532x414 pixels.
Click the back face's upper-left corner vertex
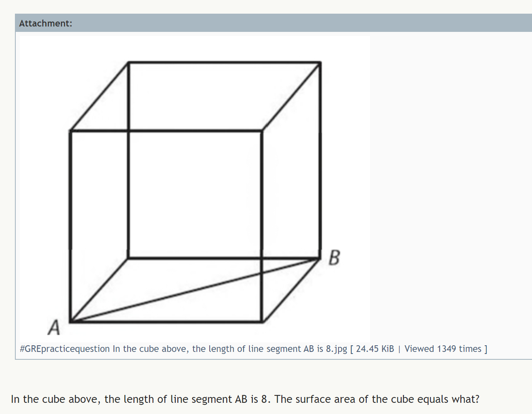(128, 63)
